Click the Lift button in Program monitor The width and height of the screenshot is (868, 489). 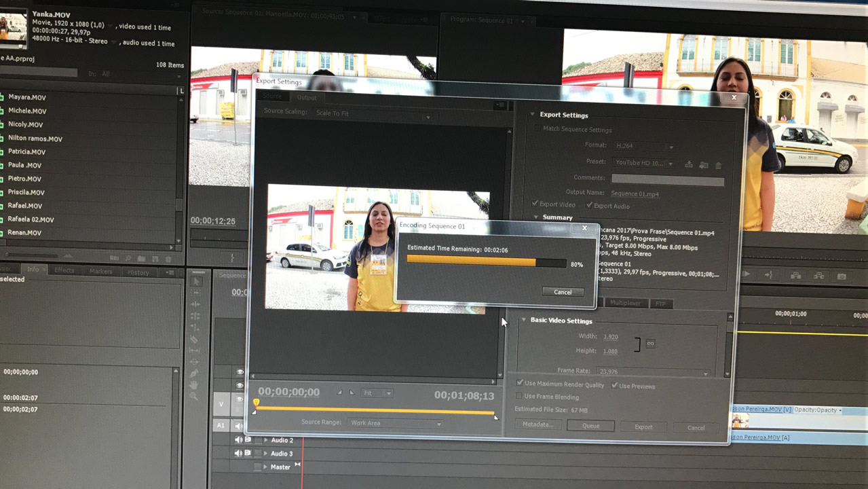pos(796,275)
